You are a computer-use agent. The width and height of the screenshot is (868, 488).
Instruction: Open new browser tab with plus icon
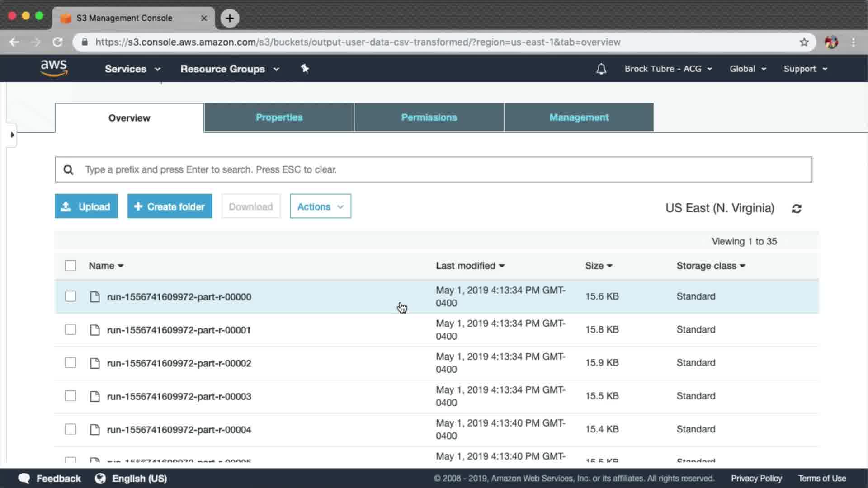(230, 18)
